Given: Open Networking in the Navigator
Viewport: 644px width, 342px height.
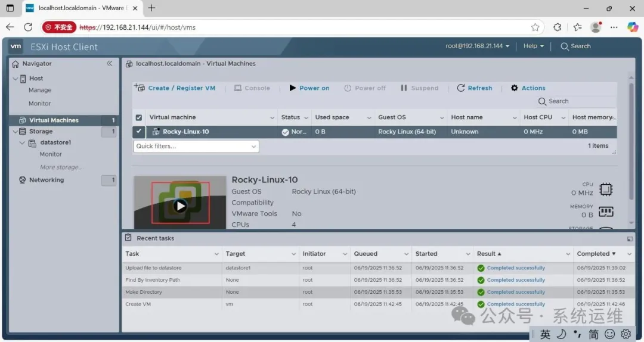Looking at the screenshot, I should (47, 180).
